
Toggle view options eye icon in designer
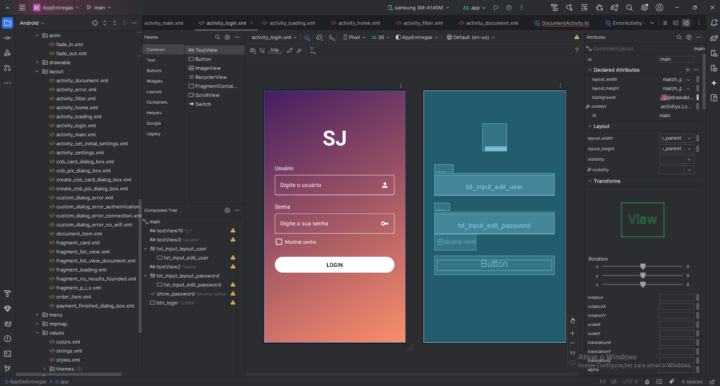coord(253,50)
